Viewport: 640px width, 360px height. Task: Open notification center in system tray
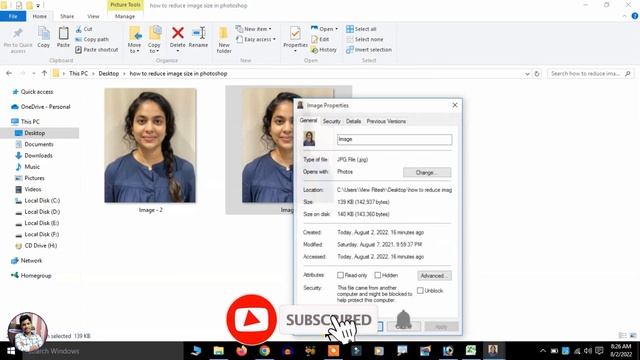pos(599,351)
